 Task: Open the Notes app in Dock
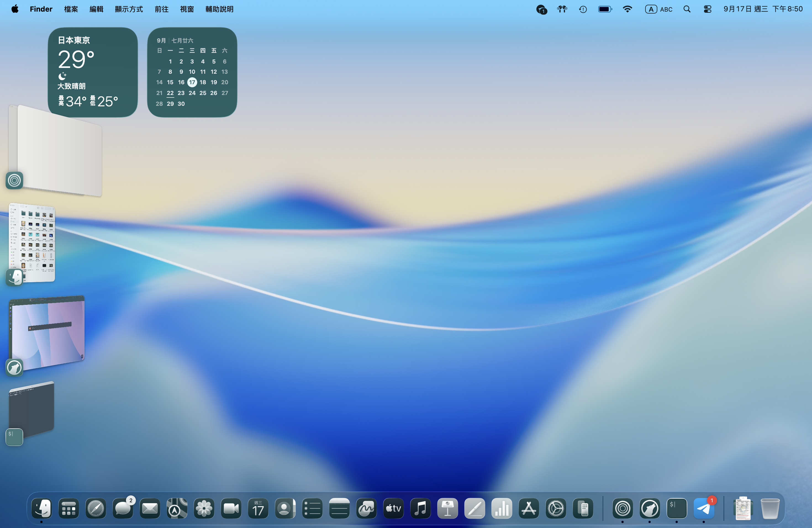click(339, 509)
